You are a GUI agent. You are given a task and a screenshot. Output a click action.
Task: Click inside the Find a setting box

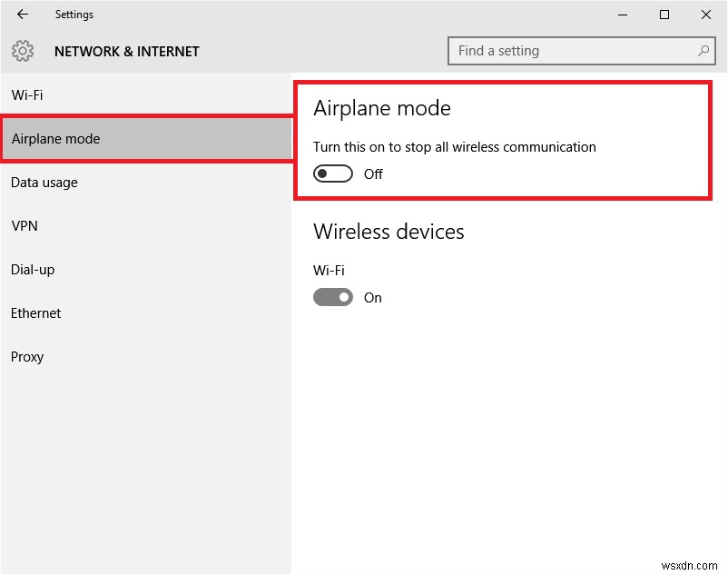(x=572, y=51)
